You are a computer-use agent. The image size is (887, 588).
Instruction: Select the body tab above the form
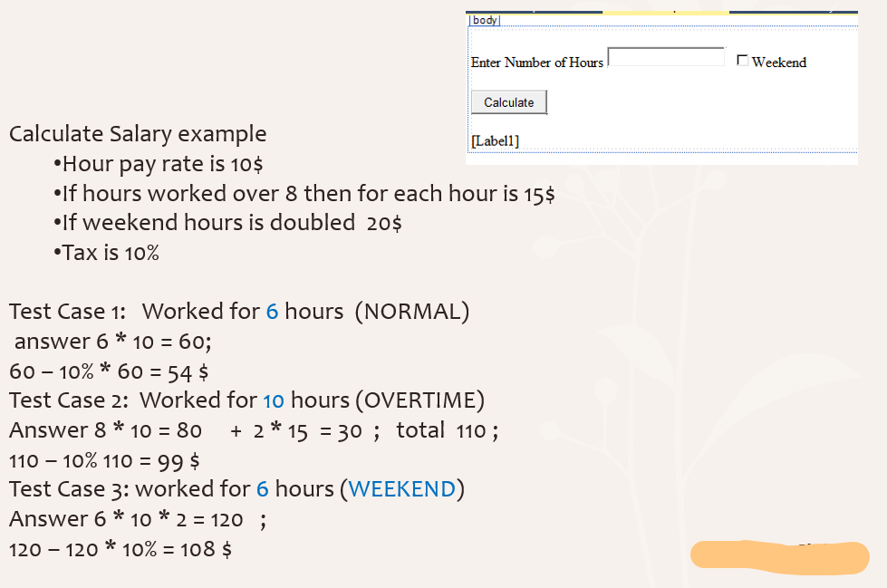pos(483,19)
